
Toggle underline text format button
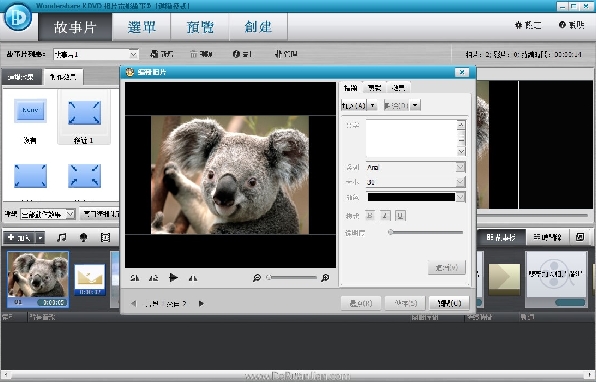[400, 216]
